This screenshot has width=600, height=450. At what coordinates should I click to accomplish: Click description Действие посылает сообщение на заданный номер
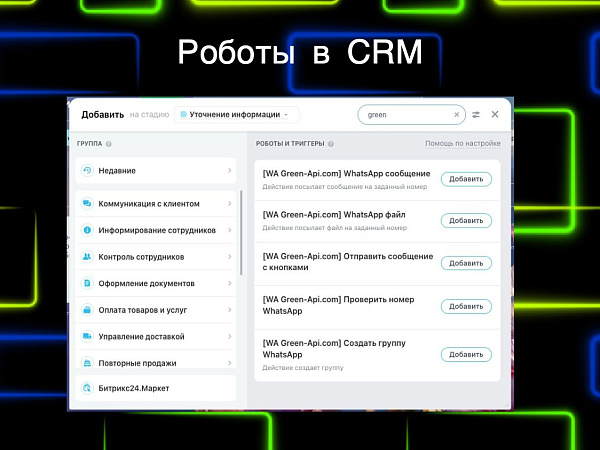tap(344, 187)
